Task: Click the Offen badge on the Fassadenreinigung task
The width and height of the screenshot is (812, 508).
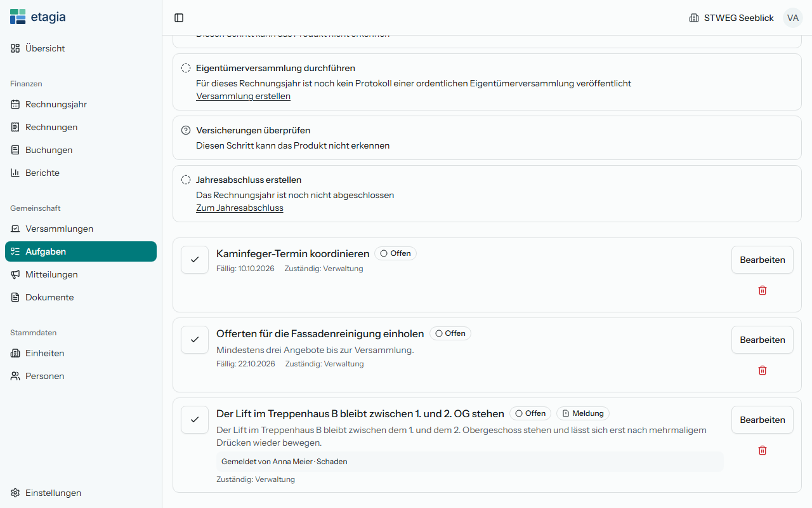Action: point(450,333)
